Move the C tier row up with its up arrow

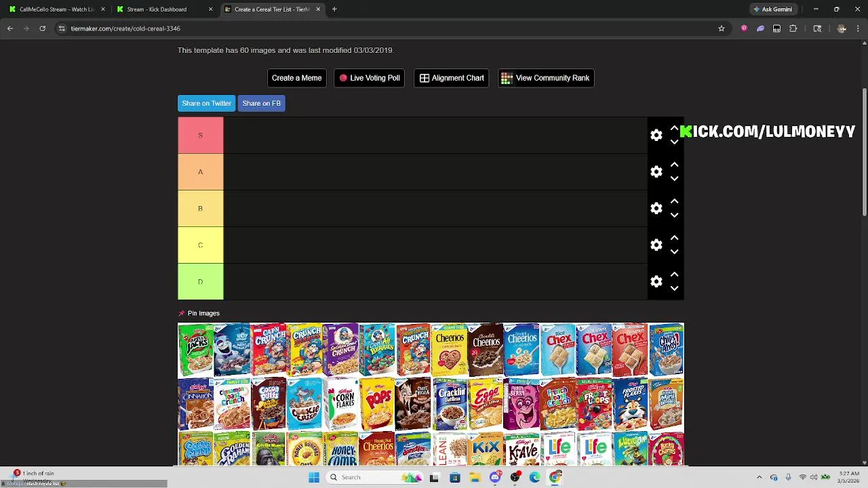point(674,238)
